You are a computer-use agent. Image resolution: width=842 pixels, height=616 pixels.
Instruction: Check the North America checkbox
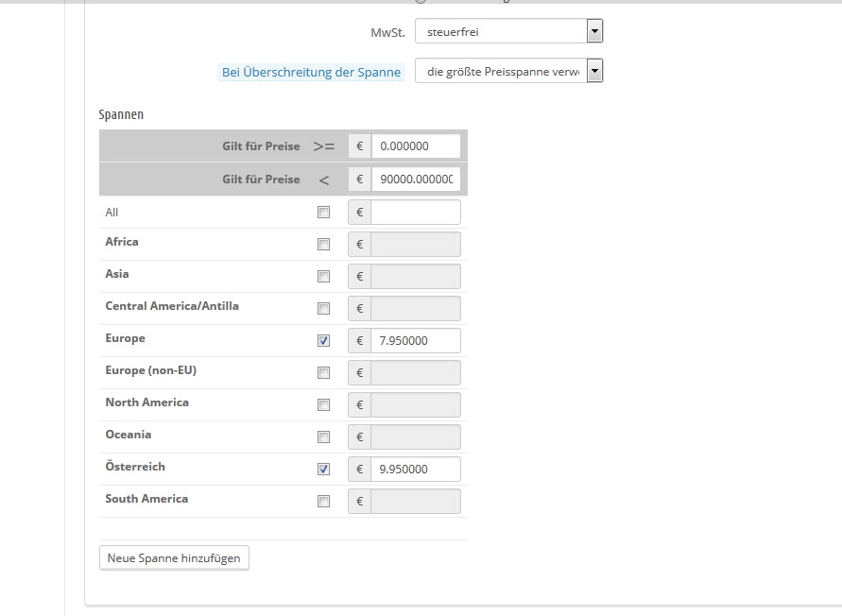pyautogui.click(x=324, y=404)
